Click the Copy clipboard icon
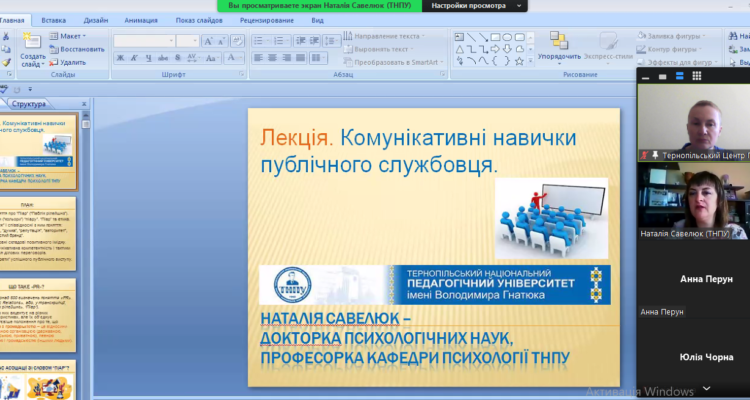 (6, 49)
